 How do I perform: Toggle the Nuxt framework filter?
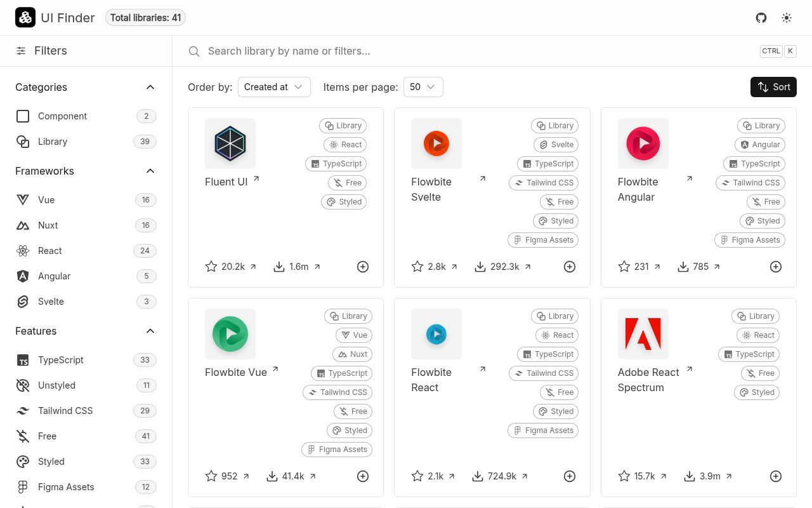point(86,225)
